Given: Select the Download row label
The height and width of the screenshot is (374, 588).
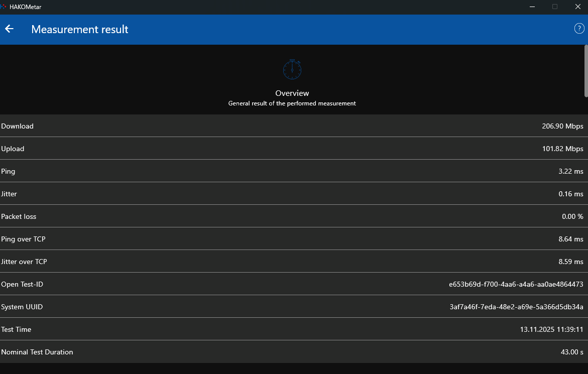Looking at the screenshot, I should (17, 127).
